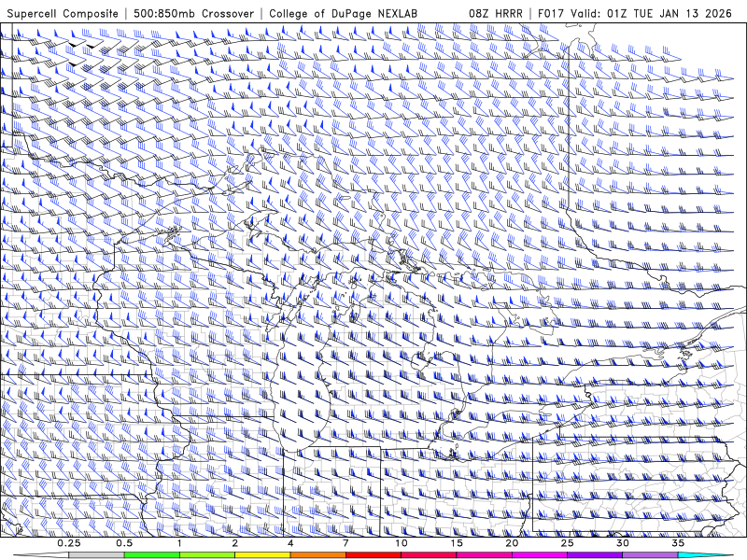
Task: Click the '7' legend value
Action: point(345,543)
